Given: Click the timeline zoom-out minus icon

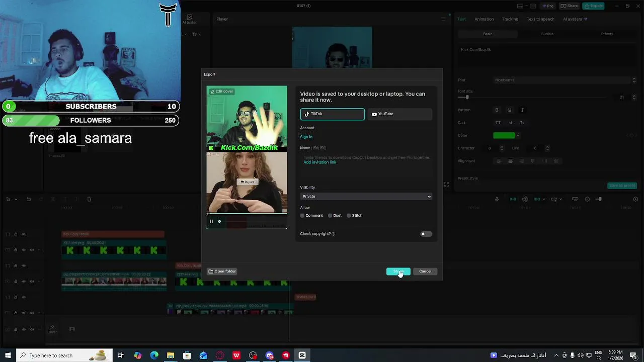Looking at the screenshot, I should pyautogui.click(x=587, y=199).
